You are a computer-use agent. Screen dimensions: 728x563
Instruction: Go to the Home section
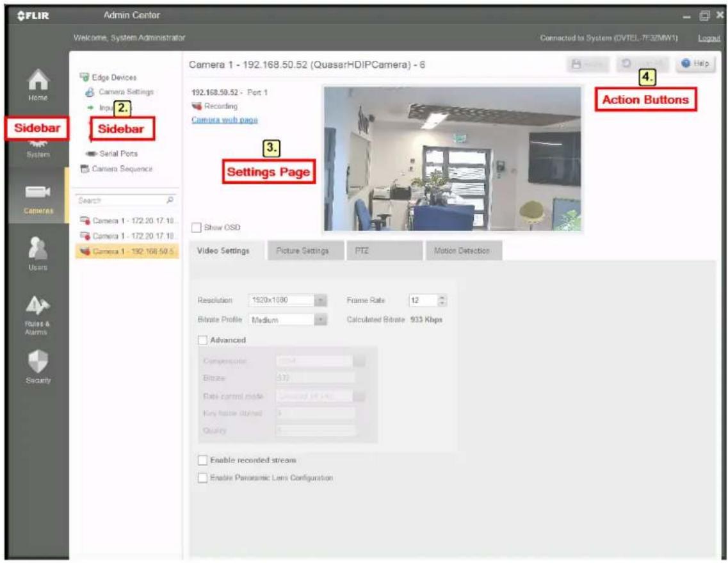click(38, 85)
